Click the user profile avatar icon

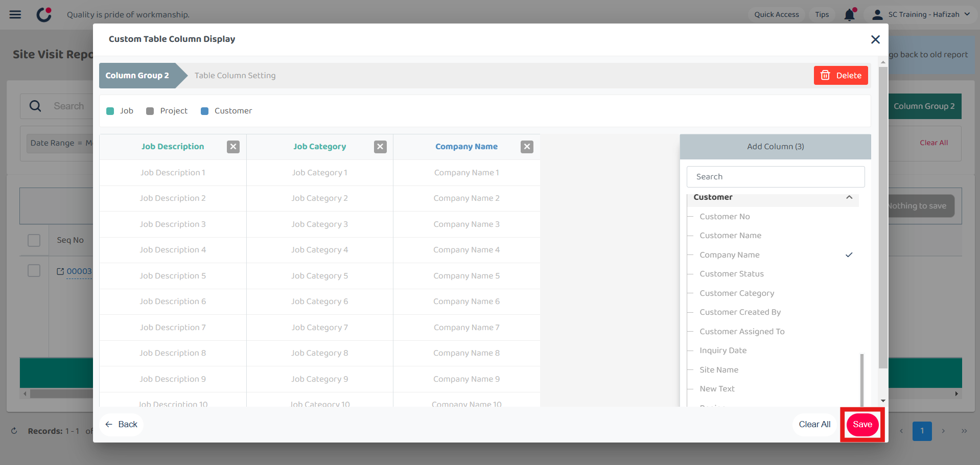coord(877,15)
